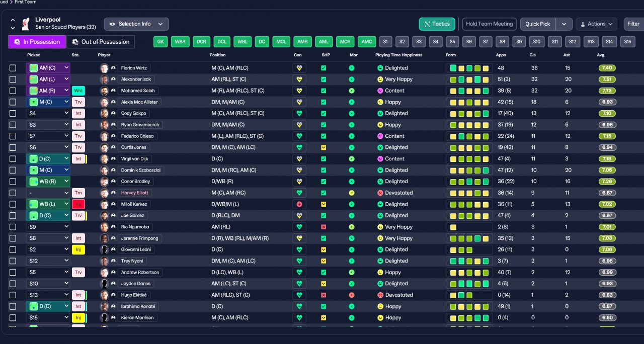
Task: Sort by the Gls column header
Action: (533, 55)
